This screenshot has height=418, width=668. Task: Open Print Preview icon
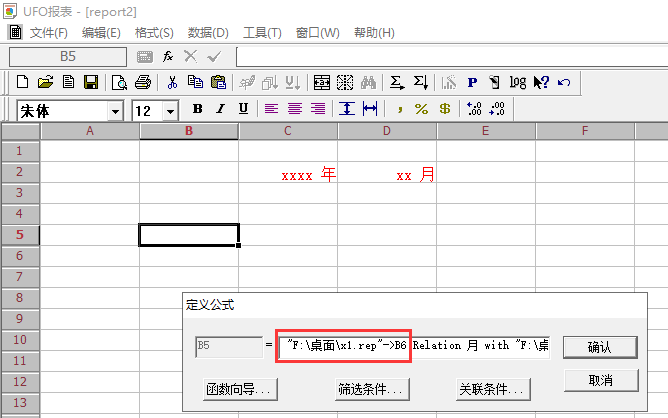[x=119, y=82]
